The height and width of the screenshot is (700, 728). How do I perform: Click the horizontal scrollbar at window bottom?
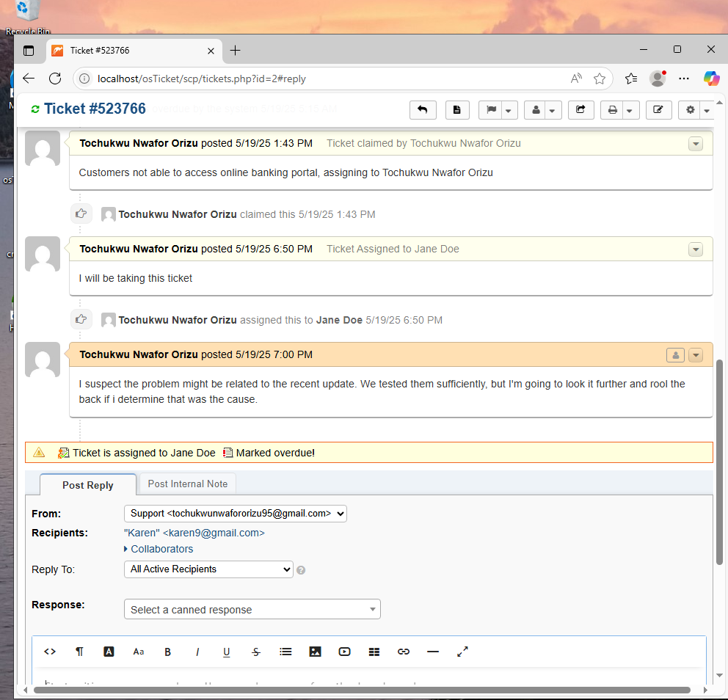362,690
